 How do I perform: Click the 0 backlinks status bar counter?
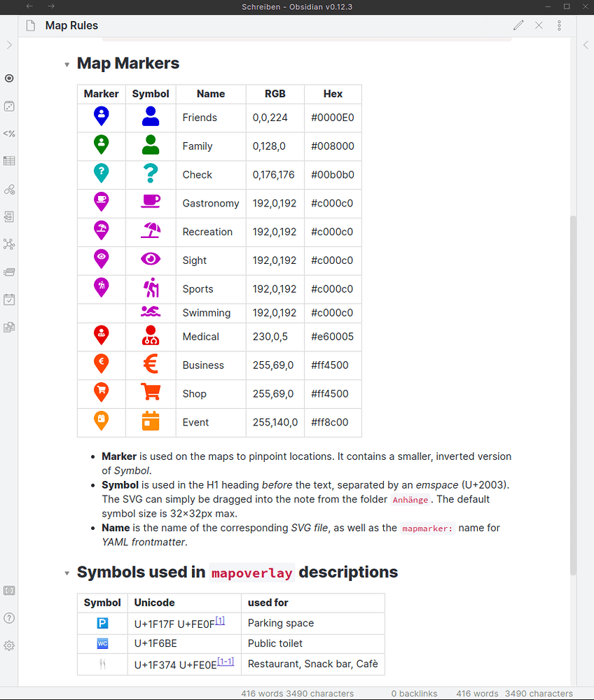click(x=414, y=694)
